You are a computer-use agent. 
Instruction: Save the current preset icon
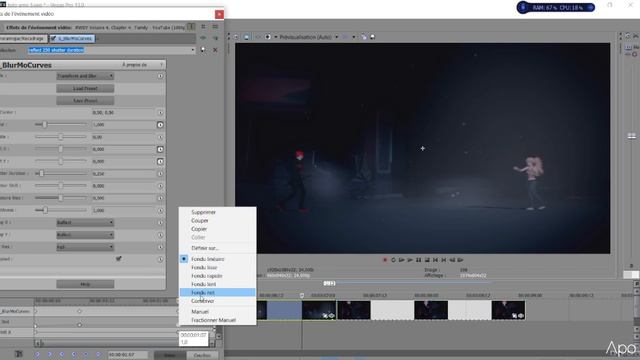tap(203, 50)
